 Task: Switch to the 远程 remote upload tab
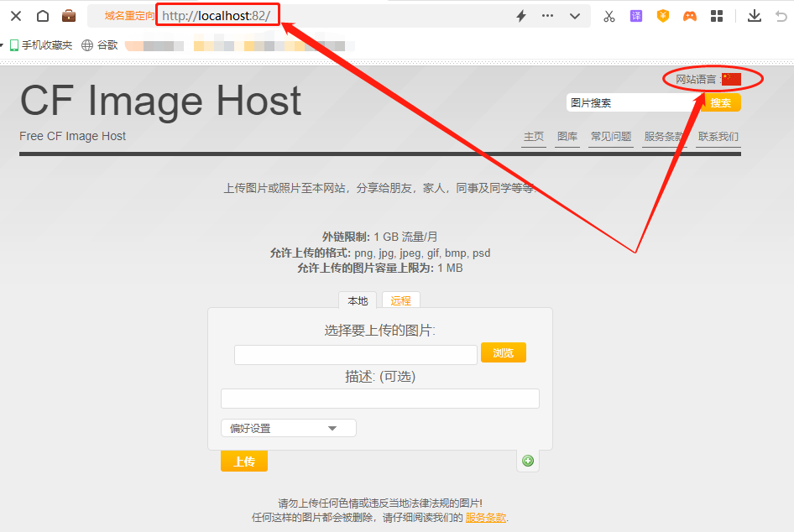coord(400,300)
